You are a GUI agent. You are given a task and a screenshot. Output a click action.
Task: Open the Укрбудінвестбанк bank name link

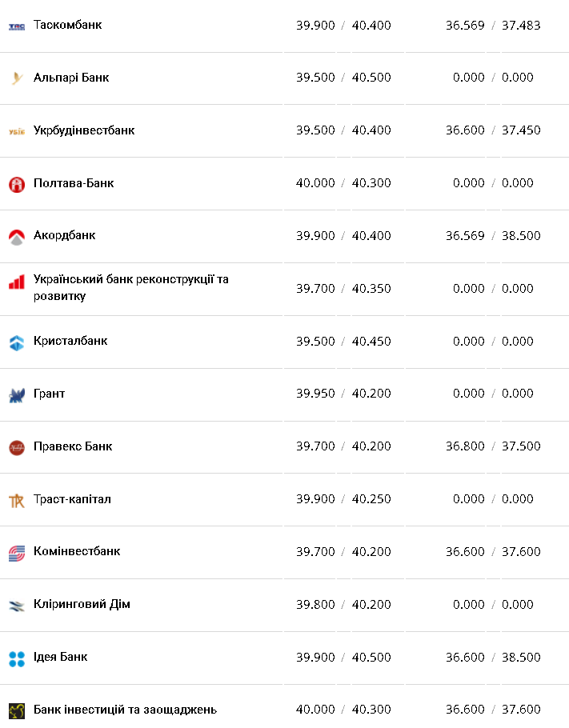click(84, 130)
